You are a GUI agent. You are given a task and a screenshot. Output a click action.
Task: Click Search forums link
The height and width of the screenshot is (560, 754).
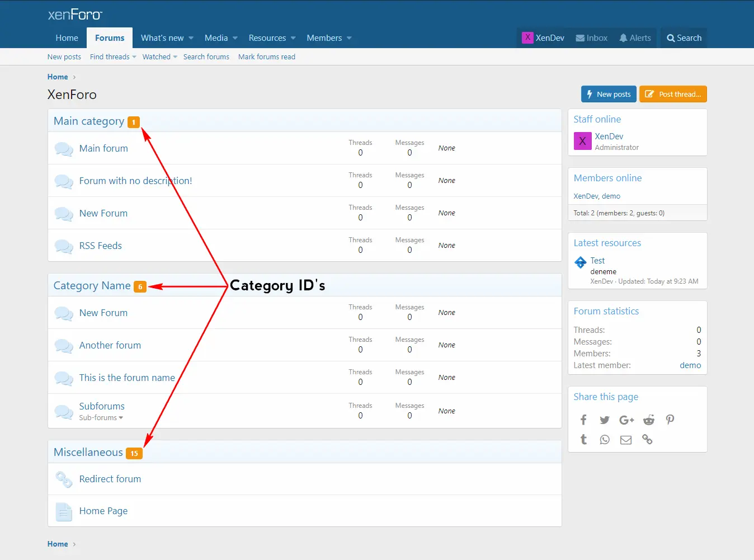click(206, 57)
